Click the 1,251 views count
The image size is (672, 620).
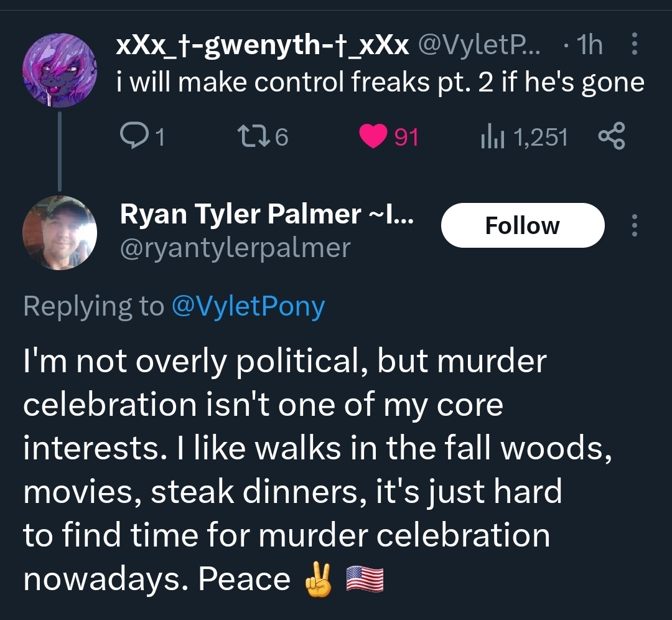click(x=540, y=137)
